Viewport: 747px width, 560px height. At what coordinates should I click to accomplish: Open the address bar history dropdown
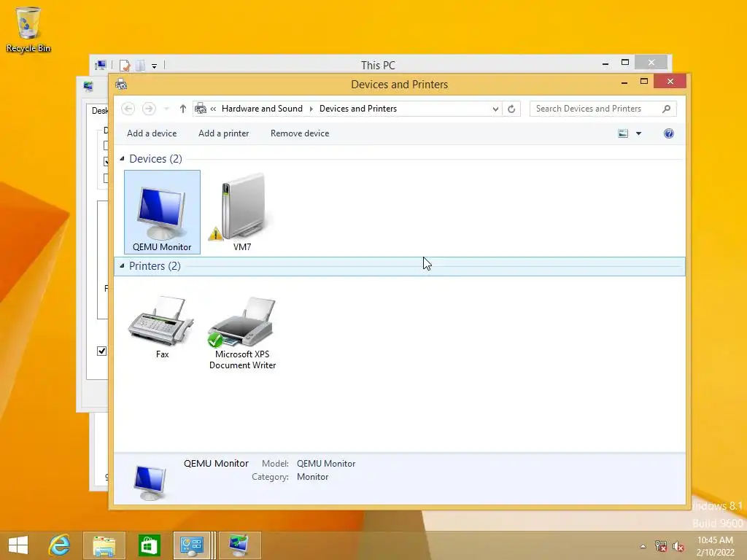(495, 109)
